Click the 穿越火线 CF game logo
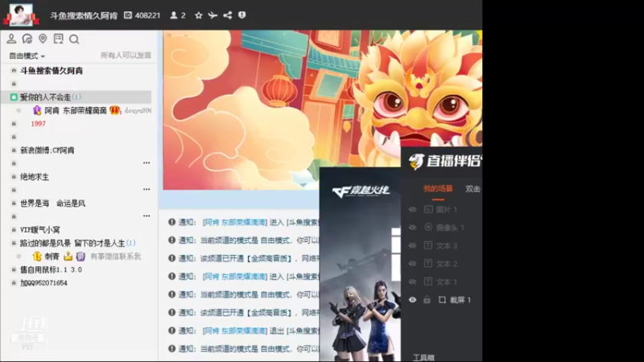Screen dimensions: 644x362 coord(361,191)
